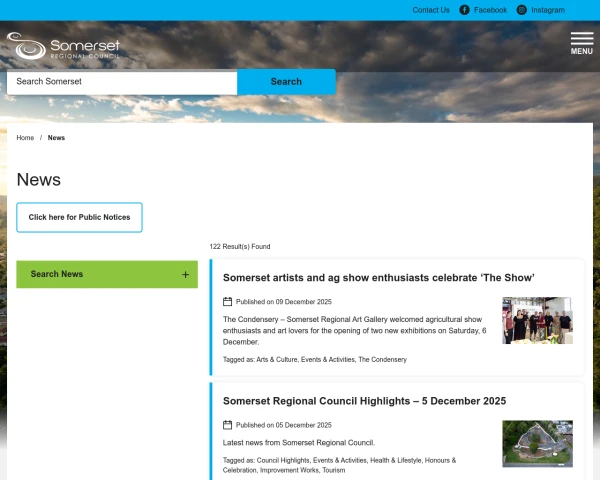Click the blue Search button
The height and width of the screenshot is (480, 600).
coord(286,82)
